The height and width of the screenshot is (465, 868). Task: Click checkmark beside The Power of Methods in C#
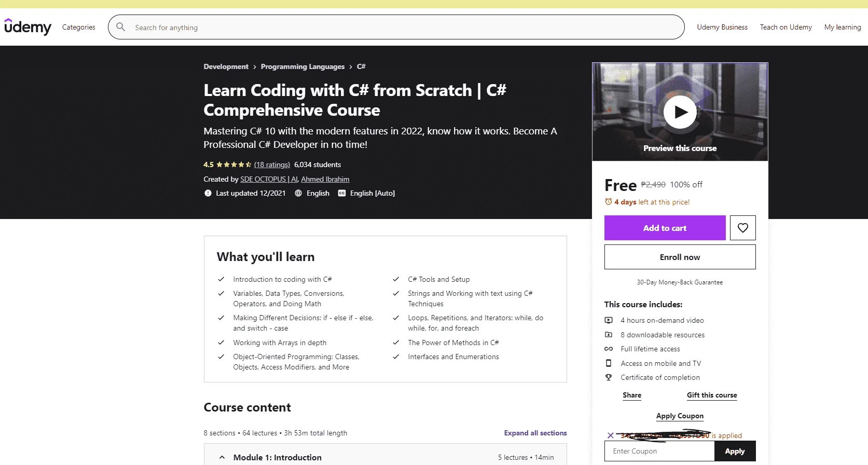[396, 343]
